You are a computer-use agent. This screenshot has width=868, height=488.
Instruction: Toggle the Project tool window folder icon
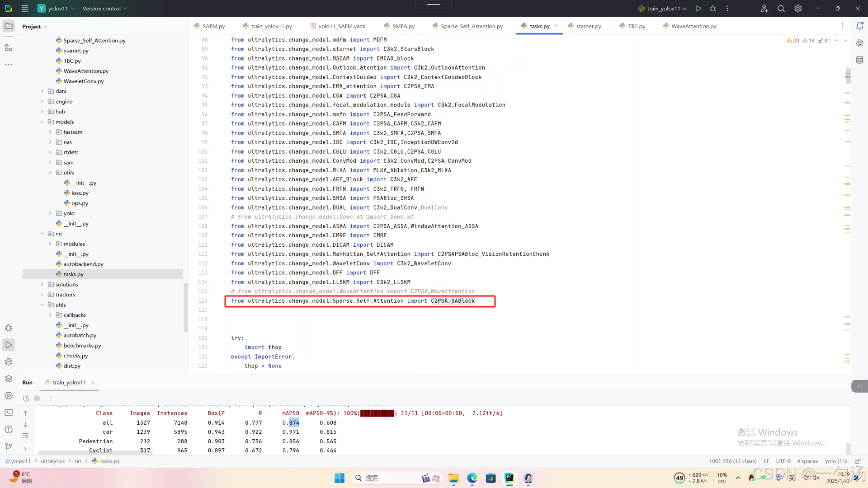[9, 26]
